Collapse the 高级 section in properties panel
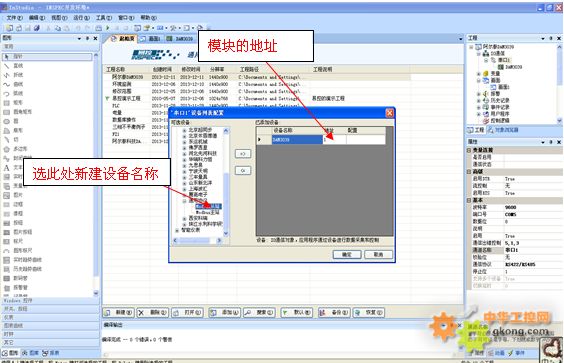This screenshot has width=564, height=363. tap(469, 172)
